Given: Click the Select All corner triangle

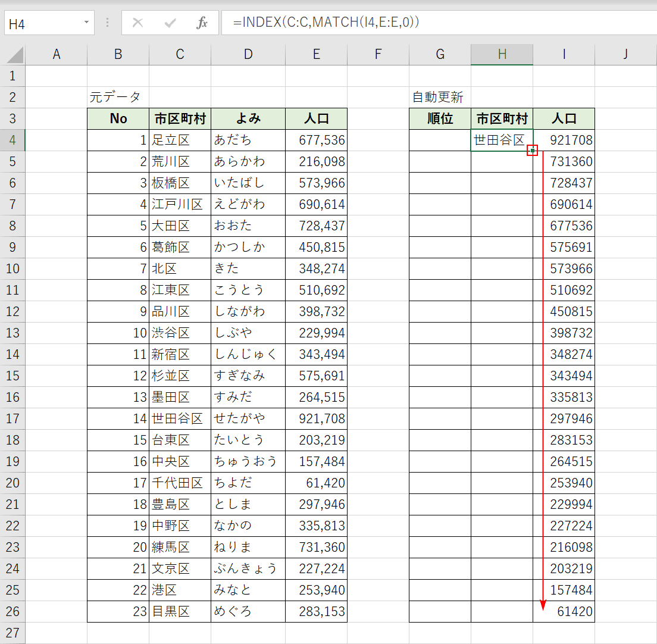Looking at the screenshot, I should (16, 55).
